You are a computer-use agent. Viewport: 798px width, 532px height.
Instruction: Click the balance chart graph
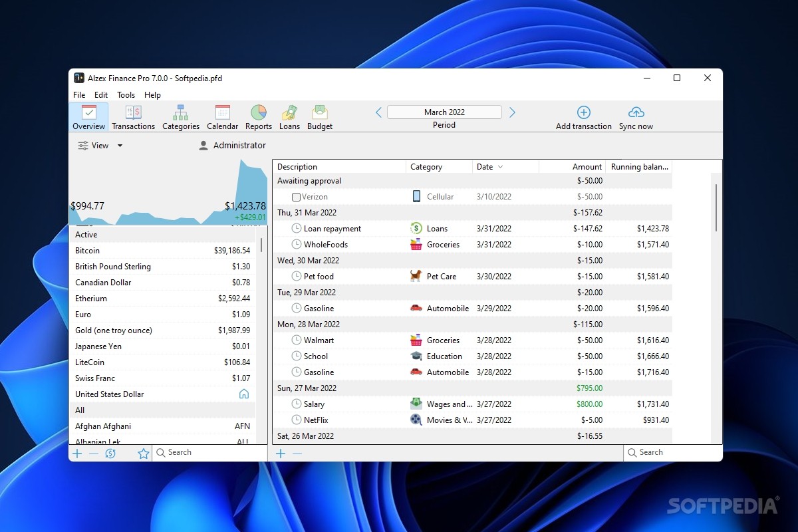pyautogui.click(x=168, y=192)
